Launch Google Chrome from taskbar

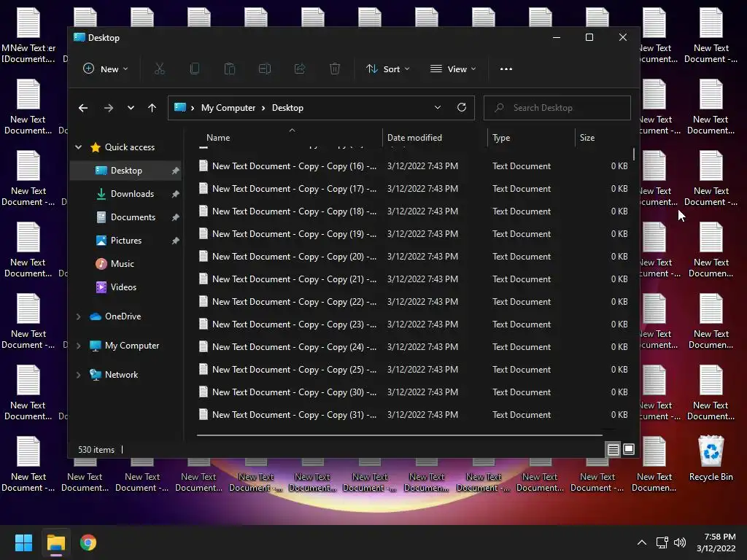coord(88,542)
